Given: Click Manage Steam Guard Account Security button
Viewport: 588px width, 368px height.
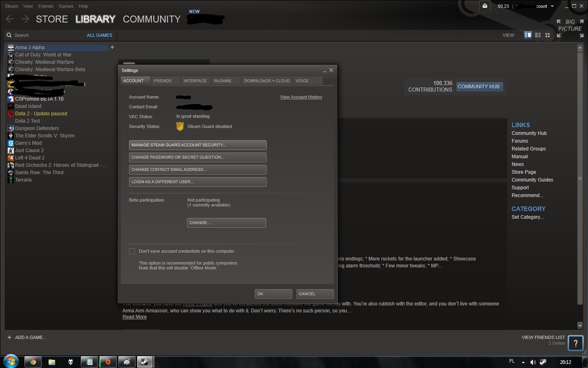Looking at the screenshot, I should [x=198, y=145].
